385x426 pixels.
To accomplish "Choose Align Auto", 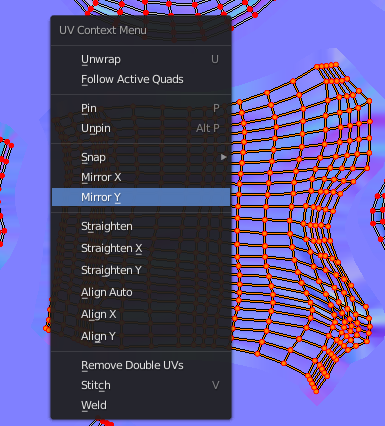I will tap(141, 292).
